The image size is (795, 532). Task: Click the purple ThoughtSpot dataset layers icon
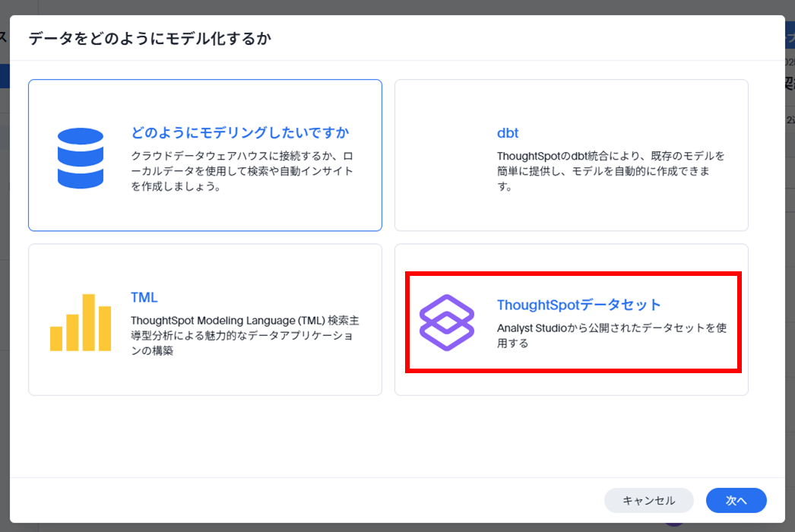447,322
